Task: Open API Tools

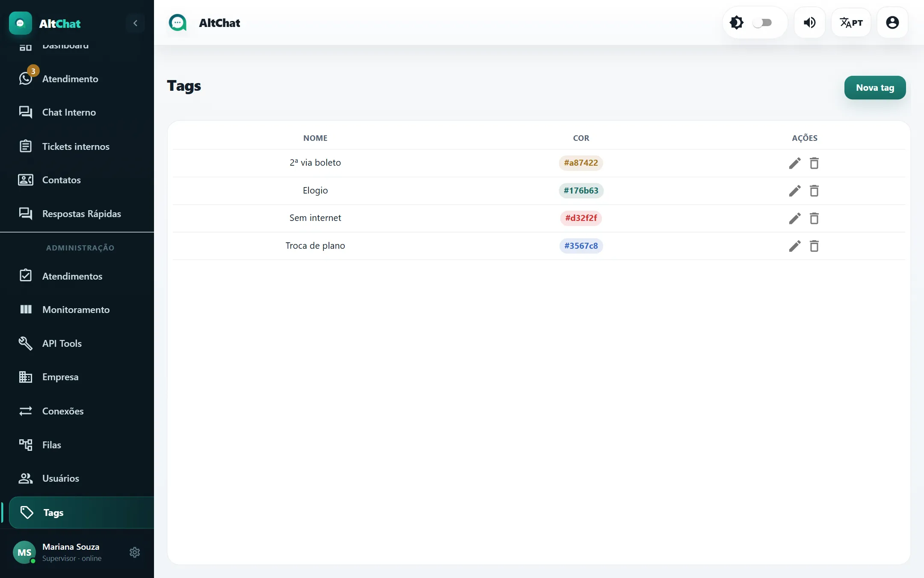Action: [x=77, y=343]
